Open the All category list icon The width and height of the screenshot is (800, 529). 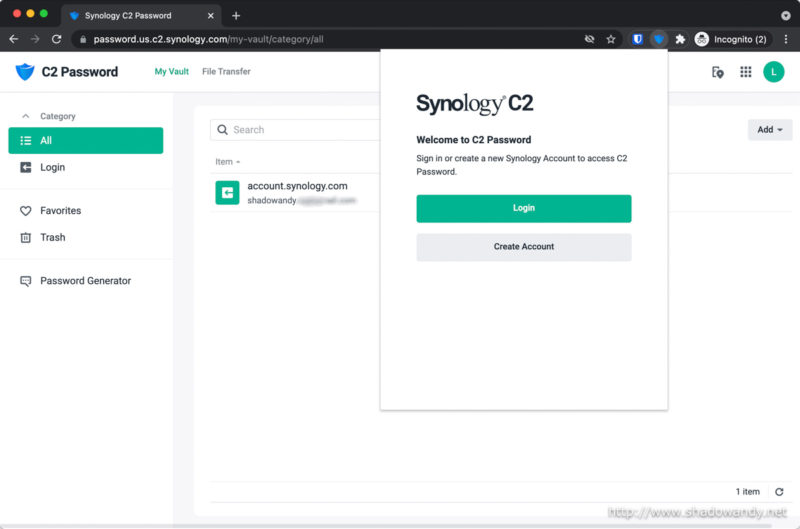click(x=26, y=140)
